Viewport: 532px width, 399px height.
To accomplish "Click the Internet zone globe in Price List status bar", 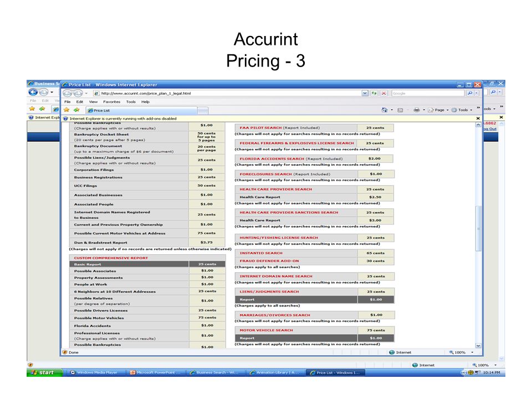I will click(x=392, y=352).
